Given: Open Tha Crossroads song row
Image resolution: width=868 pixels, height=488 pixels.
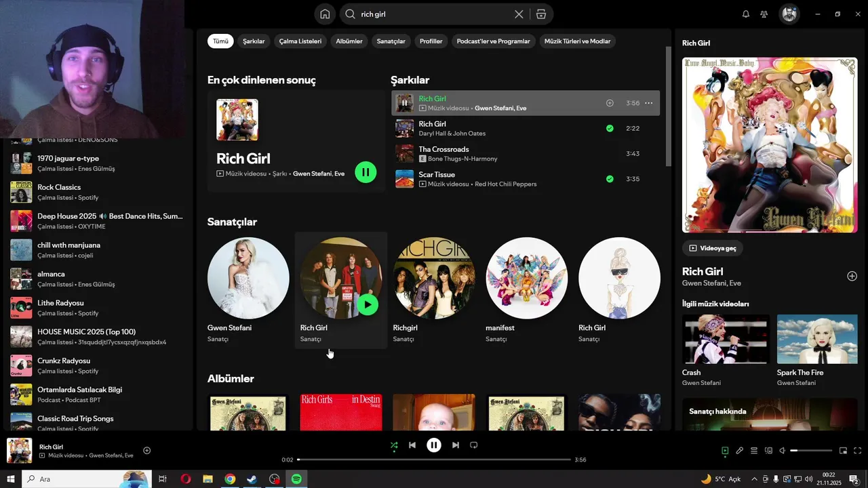Looking at the screenshot, I should (x=526, y=154).
